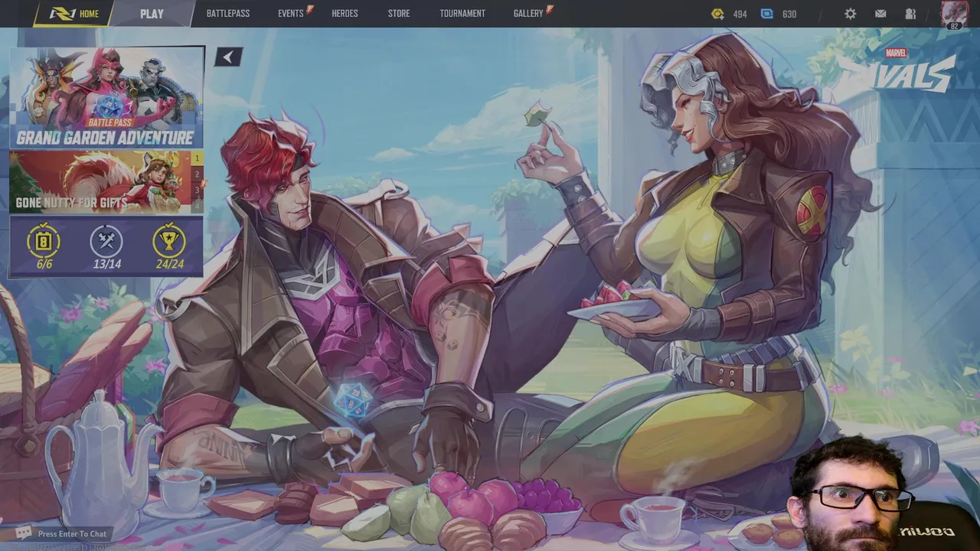
Task: Open the Tournament tab
Action: point(462,14)
